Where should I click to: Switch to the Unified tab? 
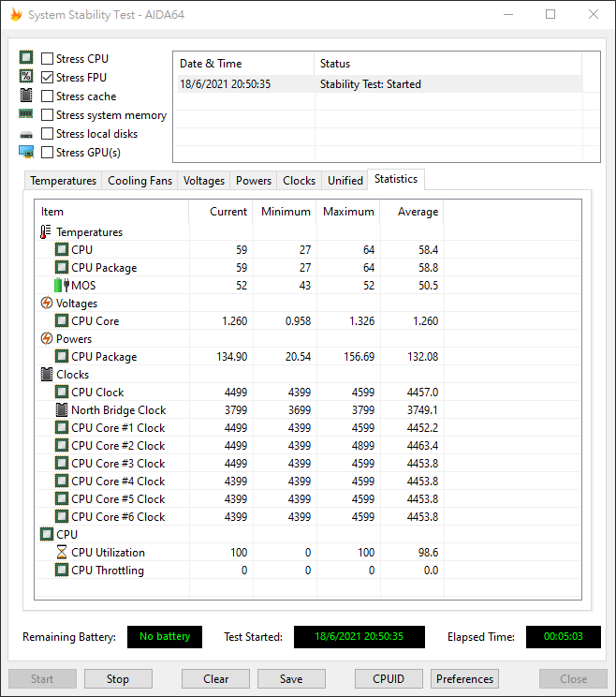click(x=345, y=181)
